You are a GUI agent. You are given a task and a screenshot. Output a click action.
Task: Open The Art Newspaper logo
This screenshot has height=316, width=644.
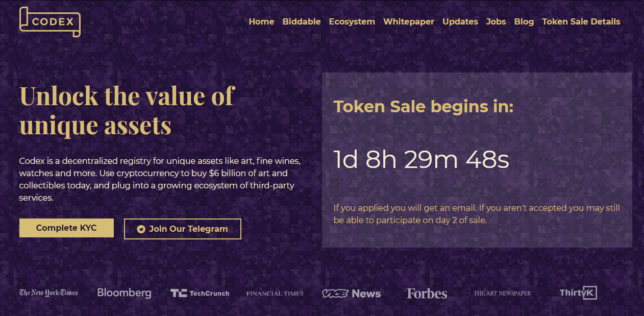502,294
